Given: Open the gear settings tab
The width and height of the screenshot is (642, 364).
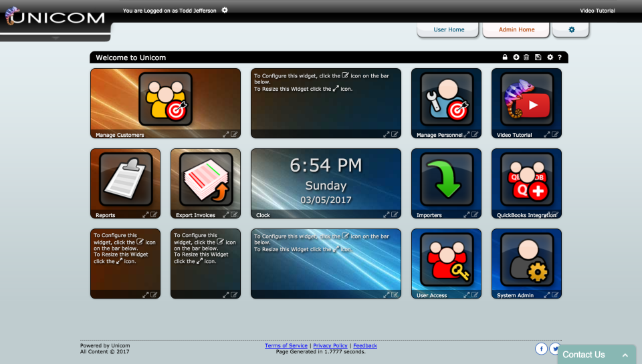Looking at the screenshot, I should [x=571, y=30].
